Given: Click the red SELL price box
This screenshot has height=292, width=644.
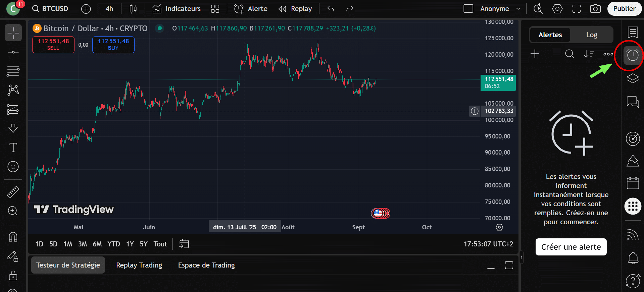Looking at the screenshot, I should (x=53, y=45).
